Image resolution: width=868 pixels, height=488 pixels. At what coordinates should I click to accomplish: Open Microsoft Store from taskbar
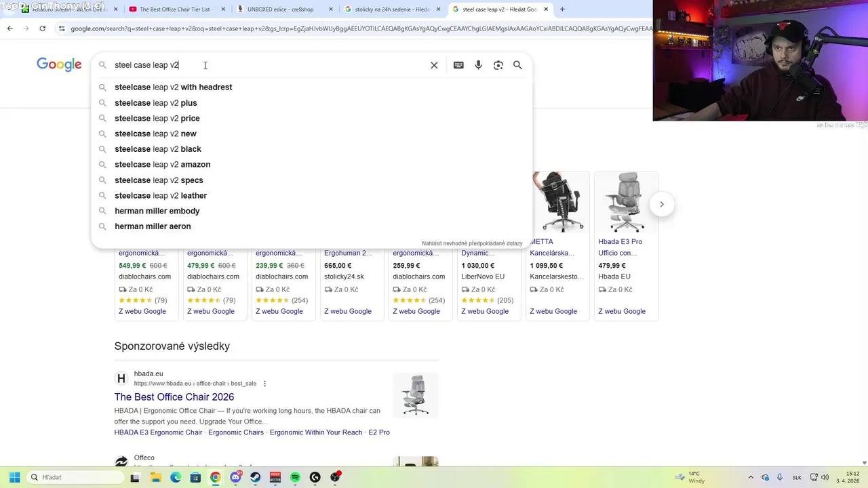coord(195,477)
